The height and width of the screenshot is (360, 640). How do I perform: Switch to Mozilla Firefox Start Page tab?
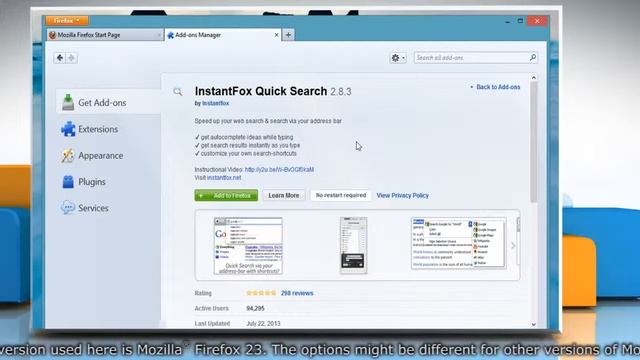104,35
